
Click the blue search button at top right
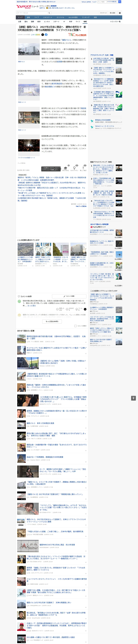tap(120, 2)
